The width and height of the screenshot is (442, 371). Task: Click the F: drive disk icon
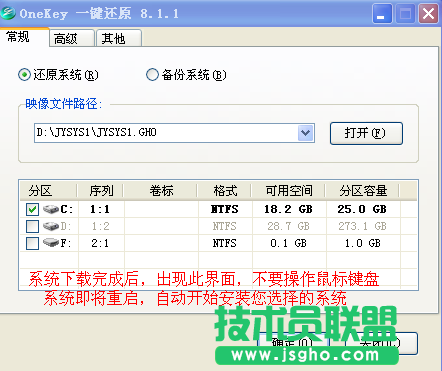(x=51, y=243)
